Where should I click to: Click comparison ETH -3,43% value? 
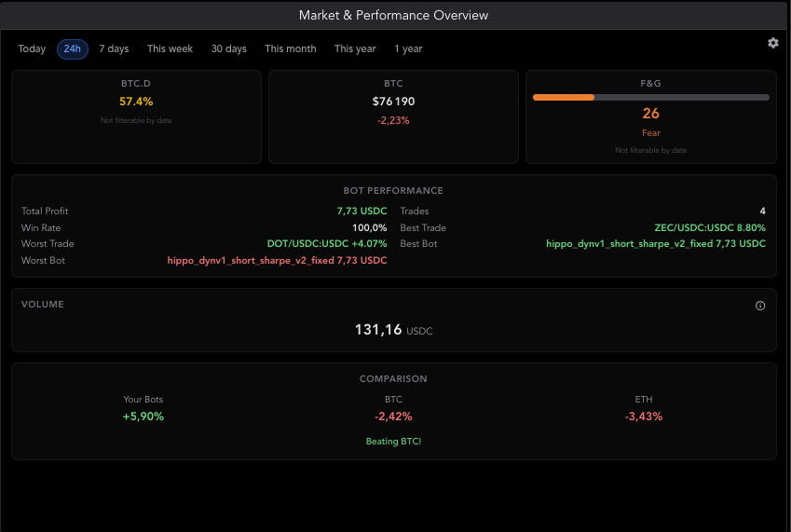point(644,416)
